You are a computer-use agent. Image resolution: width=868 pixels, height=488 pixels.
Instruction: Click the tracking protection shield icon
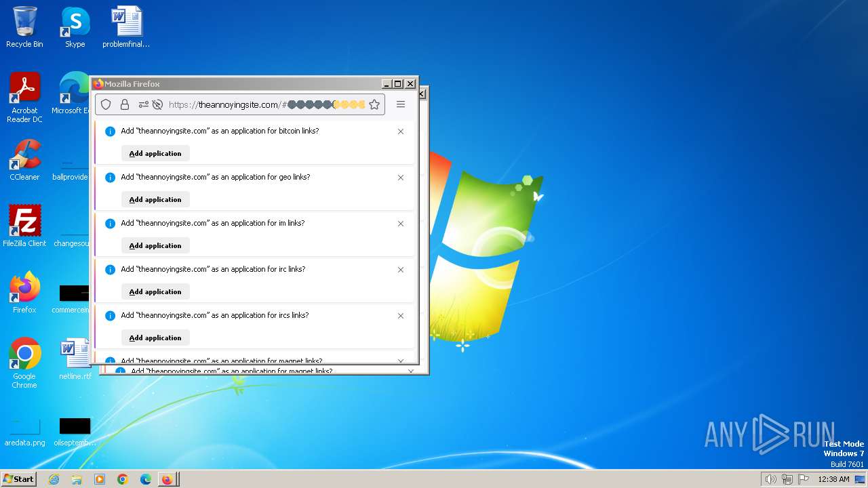coord(106,104)
